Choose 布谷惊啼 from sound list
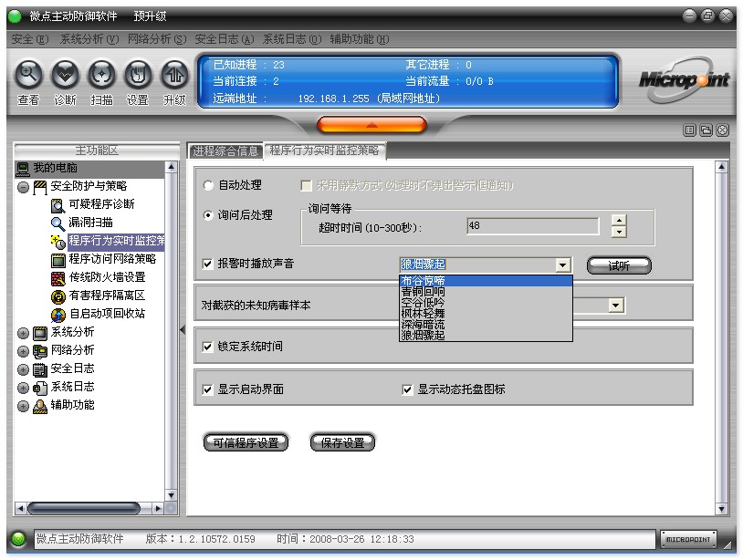 pos(486,281)
